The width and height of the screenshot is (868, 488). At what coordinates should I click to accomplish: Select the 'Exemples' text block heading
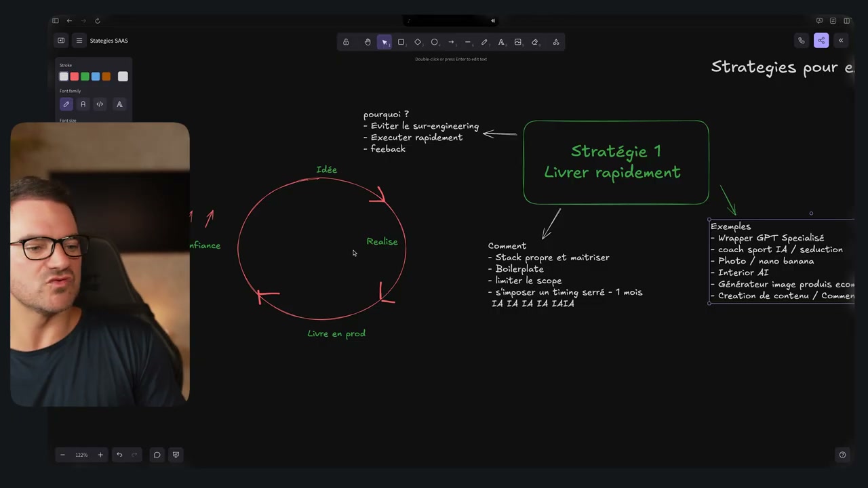[x=730, y=226]
